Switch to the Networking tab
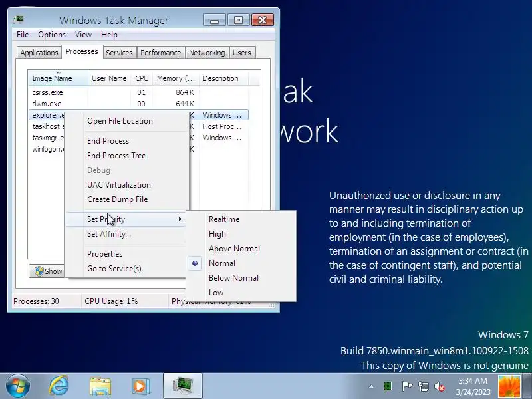Viewport: 532px width, 399px height. pos(207,53)
